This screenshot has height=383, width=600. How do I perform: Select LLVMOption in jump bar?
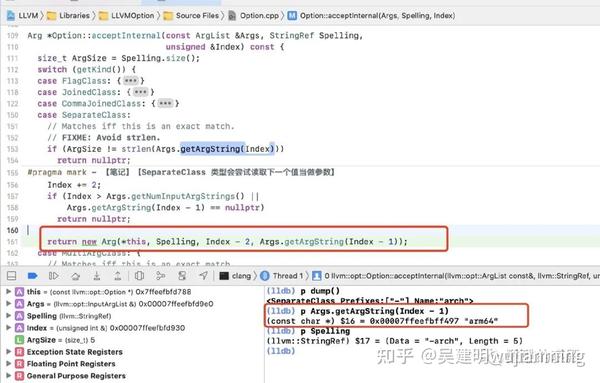(127, 16)
